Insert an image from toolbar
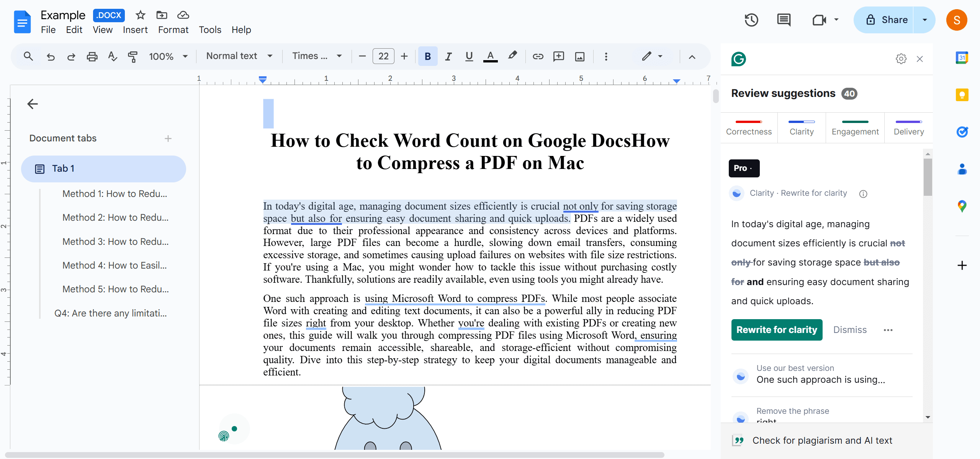Screen dimensions: 980x459 pyautogui.click(x=580, y=56)
